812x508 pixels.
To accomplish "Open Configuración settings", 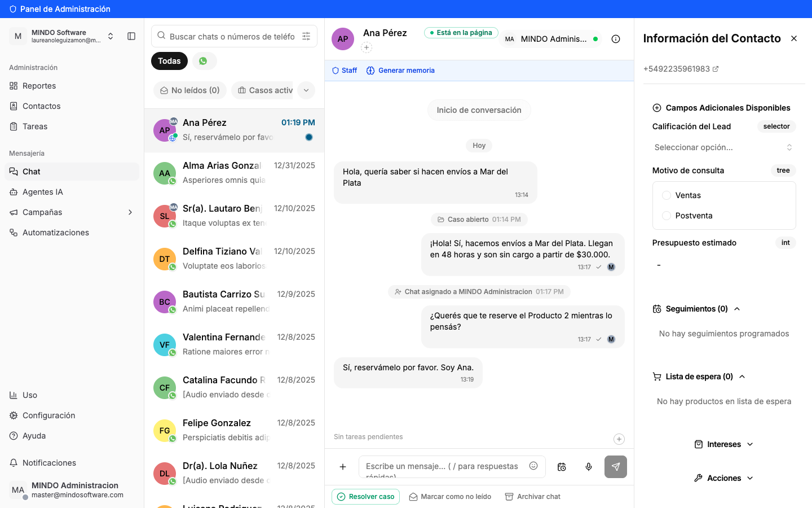I will tap(72, 415).
